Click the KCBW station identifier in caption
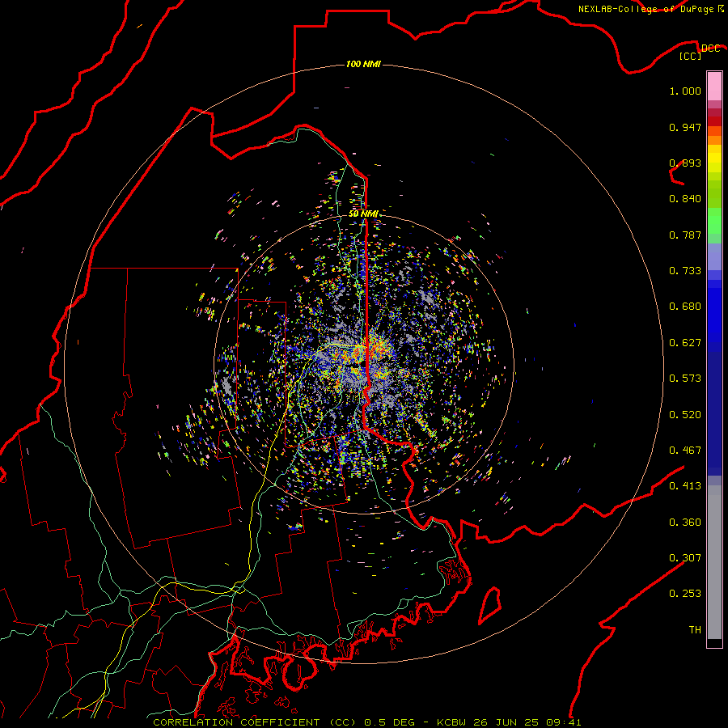The image size is (728, 728). pos(452,722)
